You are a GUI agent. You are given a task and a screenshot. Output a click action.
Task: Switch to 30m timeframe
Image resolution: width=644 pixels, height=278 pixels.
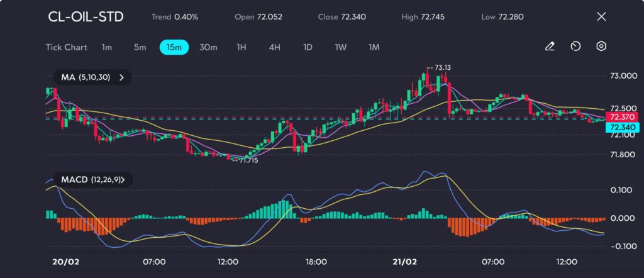(x=208, y=47)
